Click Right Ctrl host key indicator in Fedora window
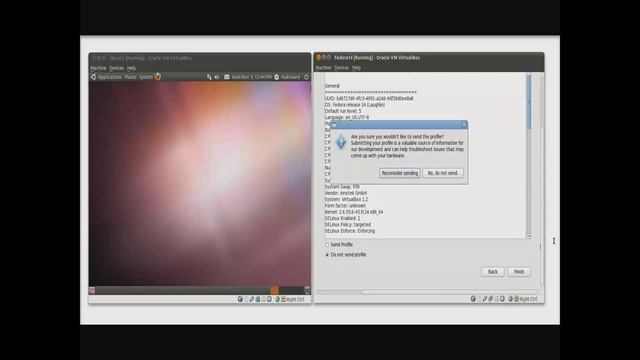The image size is (640, 360). pos(528,299)
